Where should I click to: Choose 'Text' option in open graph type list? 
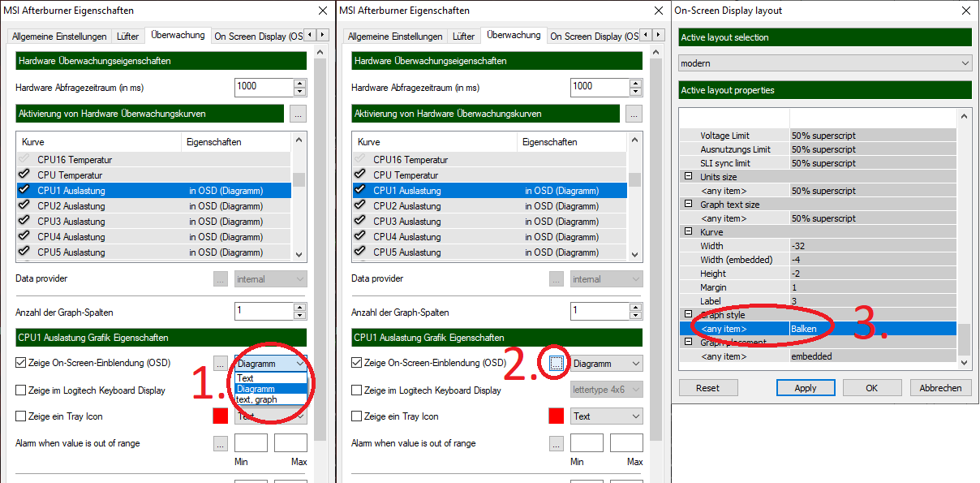(271, 378)
